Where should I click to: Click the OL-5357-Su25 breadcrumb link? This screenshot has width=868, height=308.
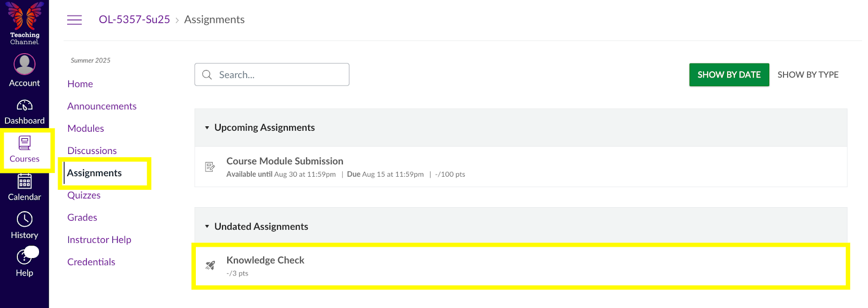tap(134, 20)
